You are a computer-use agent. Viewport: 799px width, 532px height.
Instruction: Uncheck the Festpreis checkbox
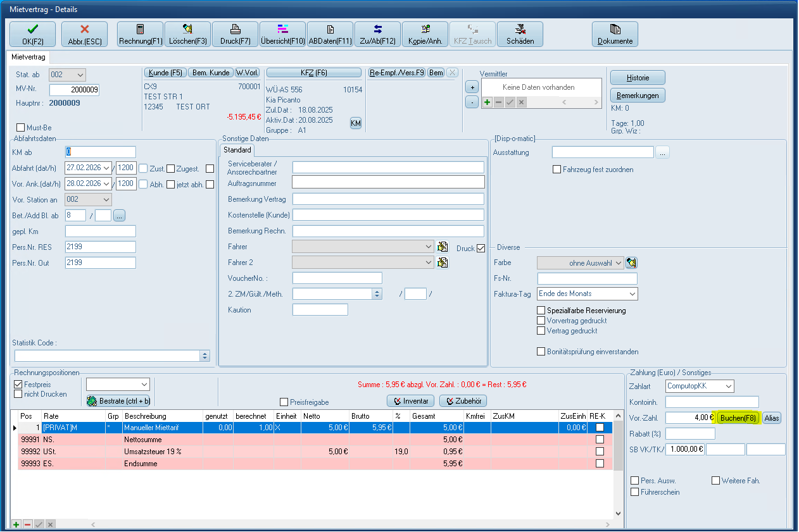coord(18,384)
